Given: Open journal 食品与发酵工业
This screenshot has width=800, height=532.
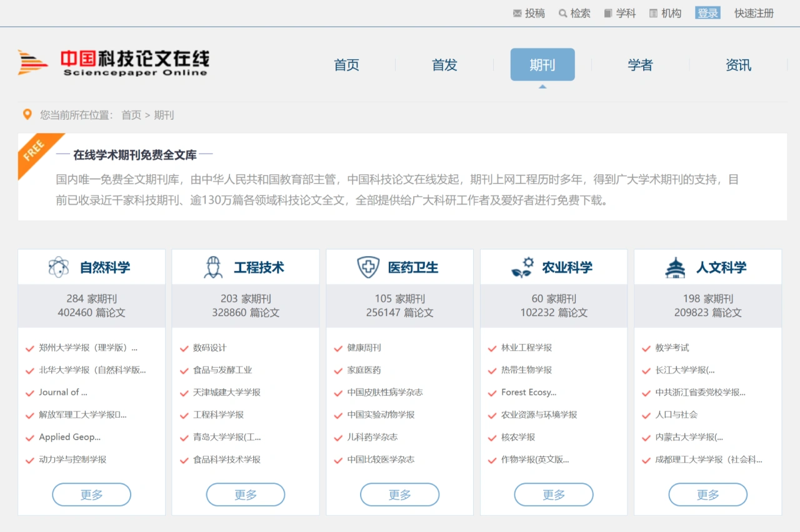Looking at the screenshot, I should 222,370.
